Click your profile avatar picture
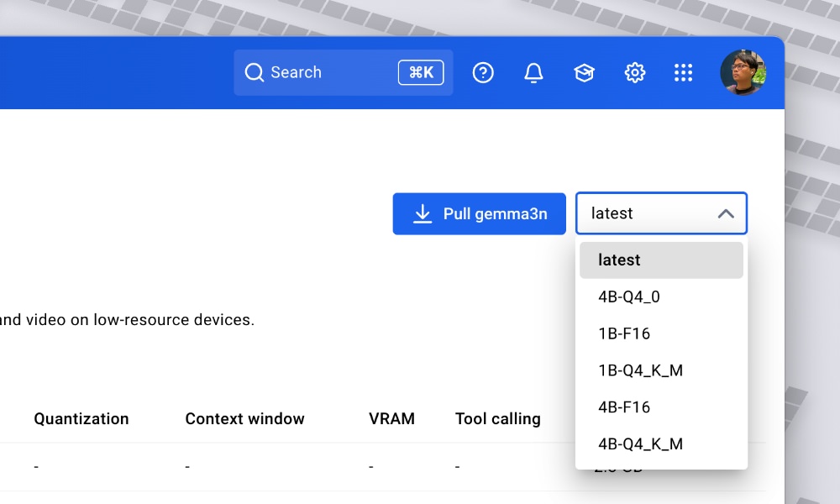 (743, 72)
